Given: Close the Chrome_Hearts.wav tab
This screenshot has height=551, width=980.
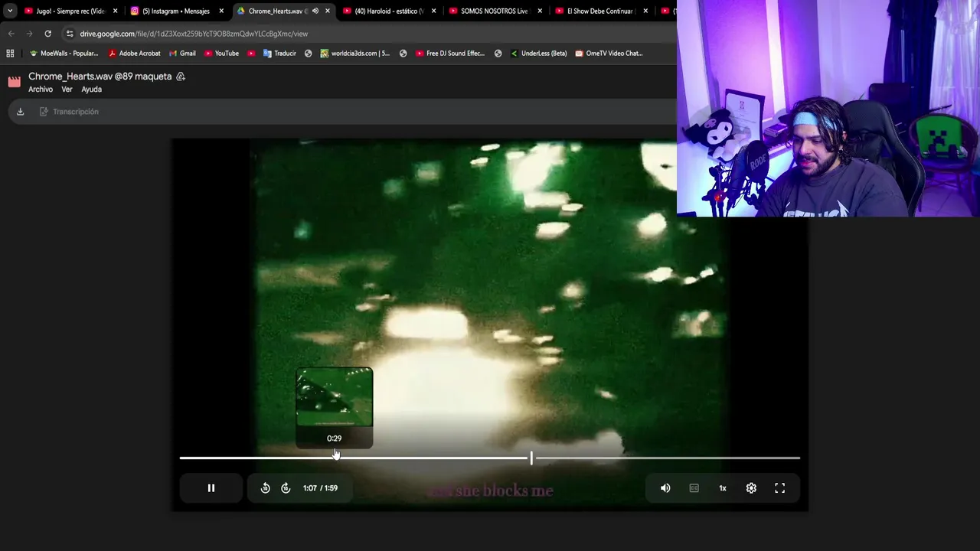Looking at the screenshot, I should [328, 11].
